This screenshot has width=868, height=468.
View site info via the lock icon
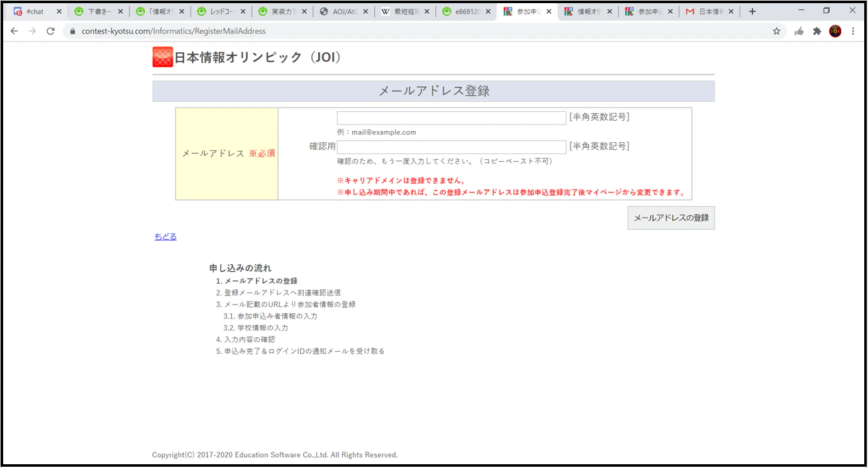(x=73, y=31)
